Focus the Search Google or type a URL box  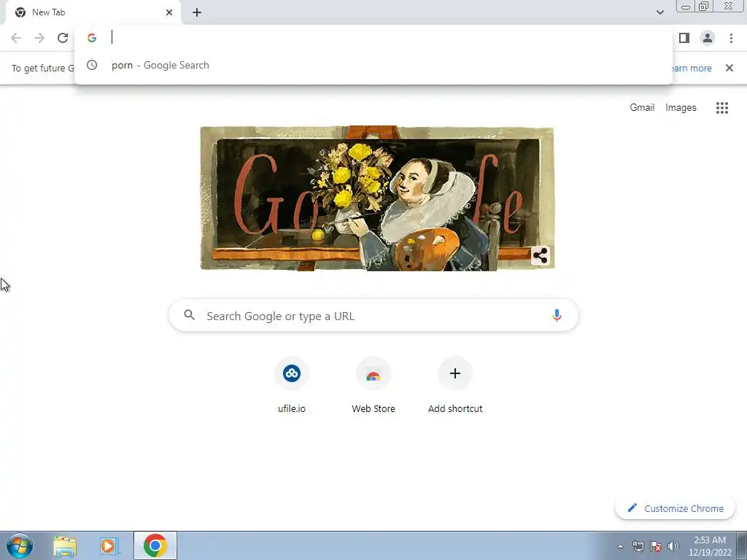[x=373, y=315]
